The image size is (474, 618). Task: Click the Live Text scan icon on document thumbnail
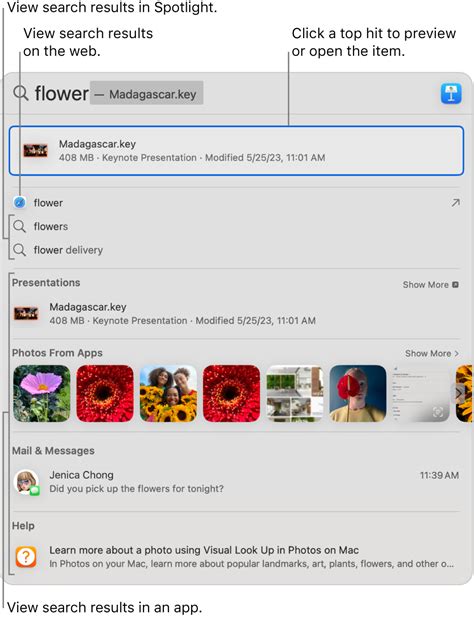click(438, 412)
